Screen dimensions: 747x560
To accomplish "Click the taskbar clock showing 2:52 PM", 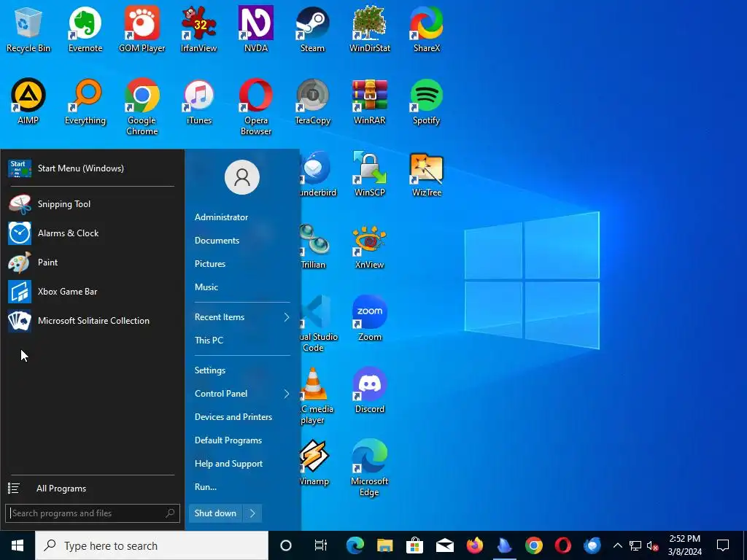I will click(x=685, y=545).
